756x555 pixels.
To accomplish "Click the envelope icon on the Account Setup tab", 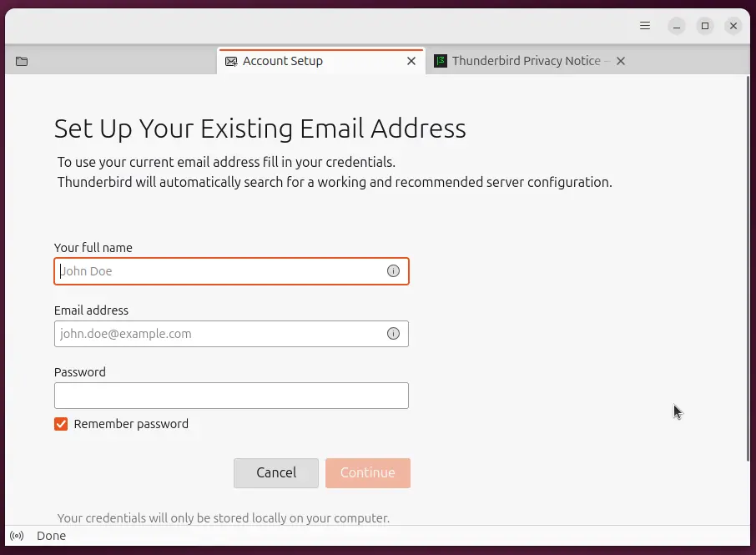I will pyautogui.click(x=229, y=60).
